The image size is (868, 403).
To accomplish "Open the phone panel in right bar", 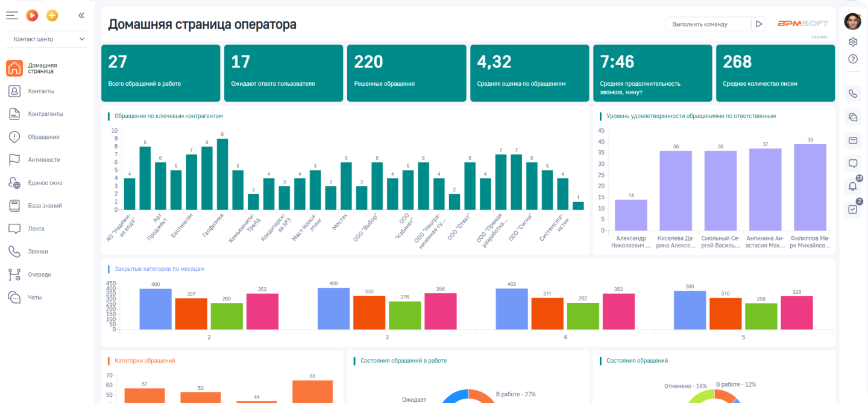I will 853,94.
